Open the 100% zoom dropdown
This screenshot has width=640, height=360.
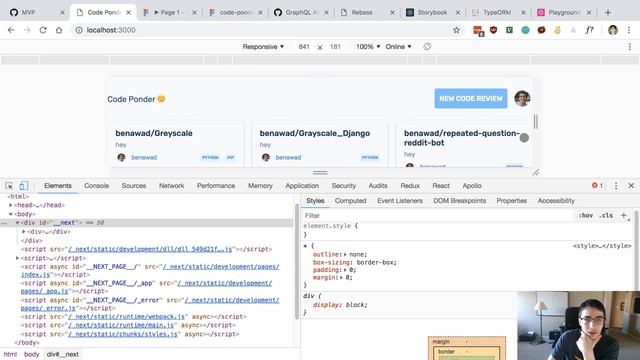[368, 47]
